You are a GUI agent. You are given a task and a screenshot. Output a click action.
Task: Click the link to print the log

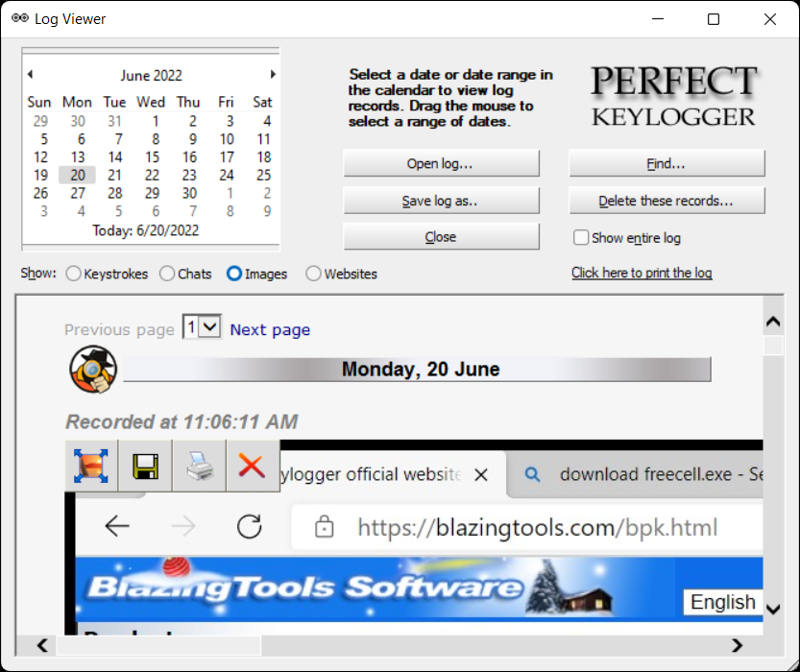(x=642, y=273)
